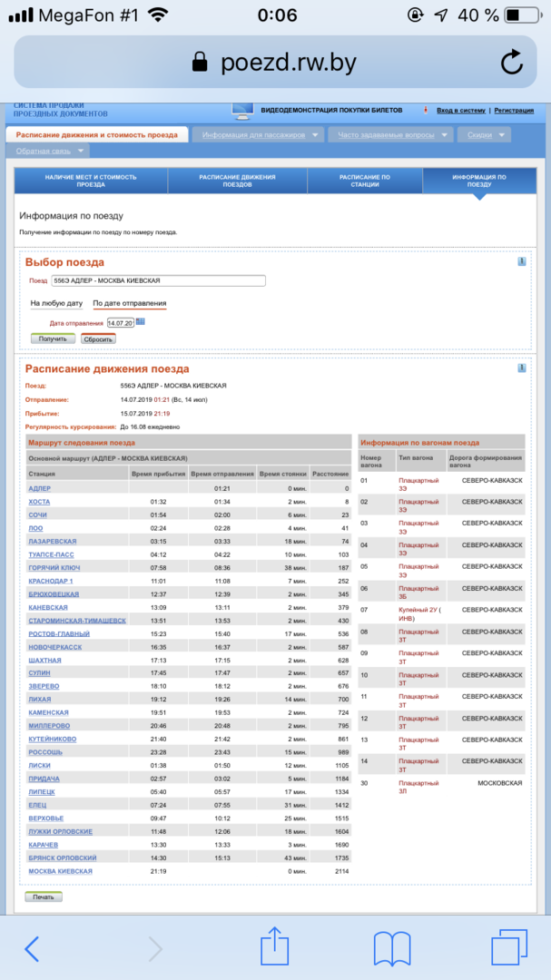Click info icon in Выбор поезда panel
551x980 pixels.
pos(522,261)
